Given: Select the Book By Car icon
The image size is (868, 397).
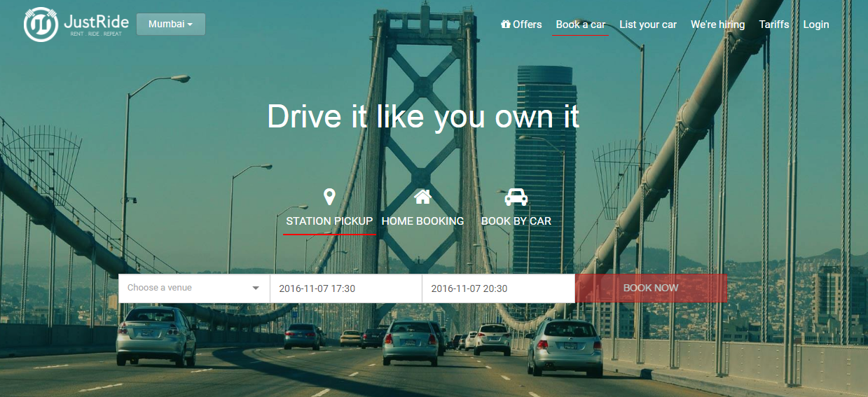Looking at the screenshot, I should 516,197.
